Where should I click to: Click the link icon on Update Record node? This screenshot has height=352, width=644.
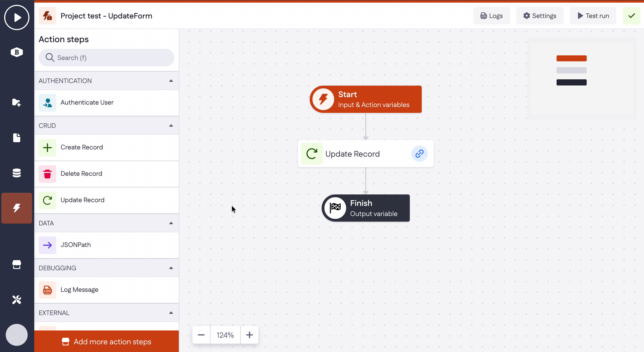(419, 154)
